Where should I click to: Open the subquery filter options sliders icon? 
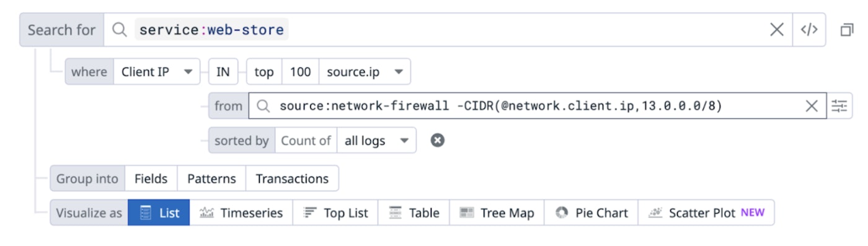[x=839, y=106]
